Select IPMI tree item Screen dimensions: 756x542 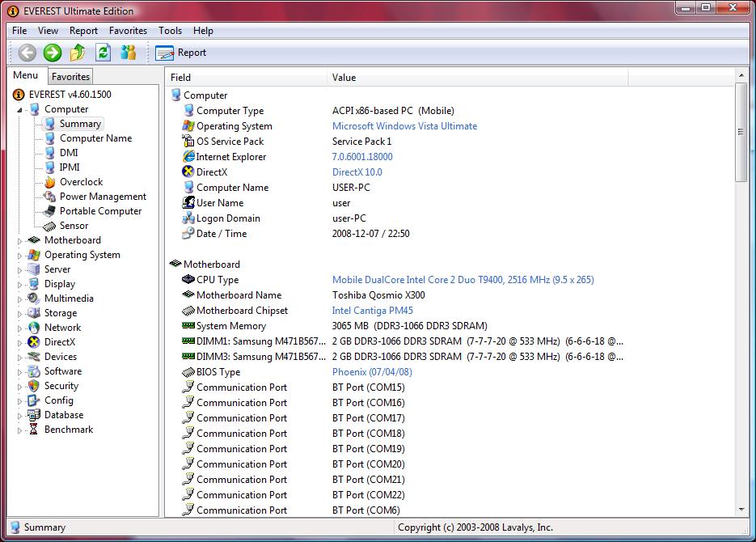(x=70, y=167)
